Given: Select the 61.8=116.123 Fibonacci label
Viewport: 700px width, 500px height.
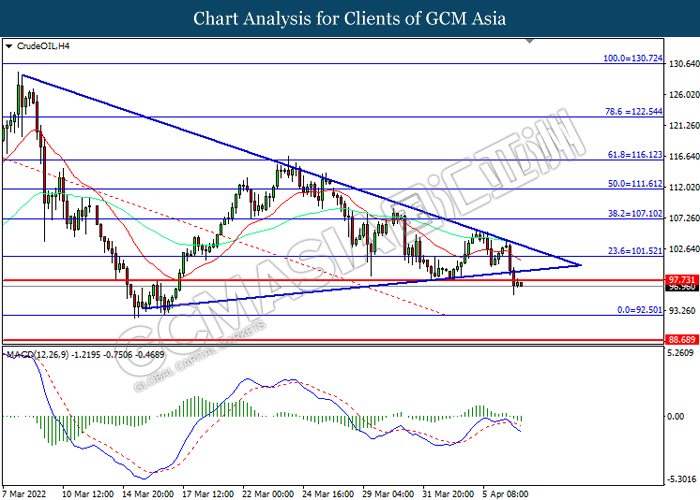Looking at the screenshot, I should [635, 155].
